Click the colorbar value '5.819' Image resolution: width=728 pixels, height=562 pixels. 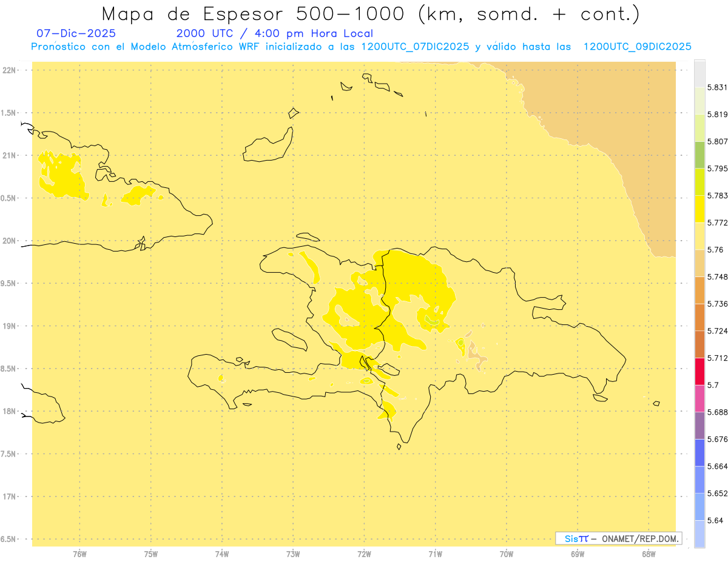click(x=717, y=115)
